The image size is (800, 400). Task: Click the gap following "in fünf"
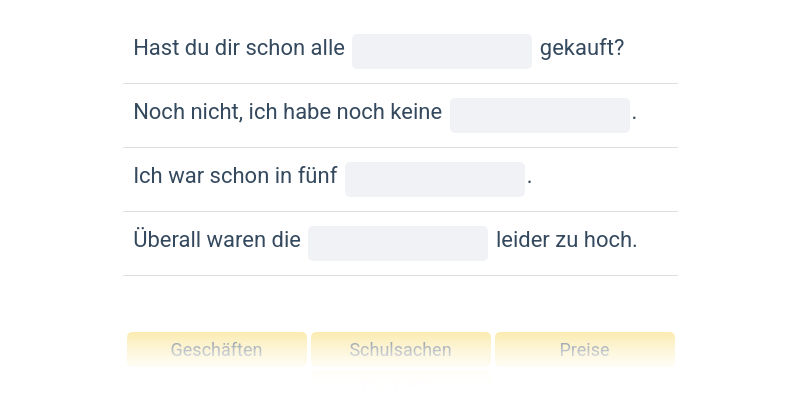[x=434, y=179]
